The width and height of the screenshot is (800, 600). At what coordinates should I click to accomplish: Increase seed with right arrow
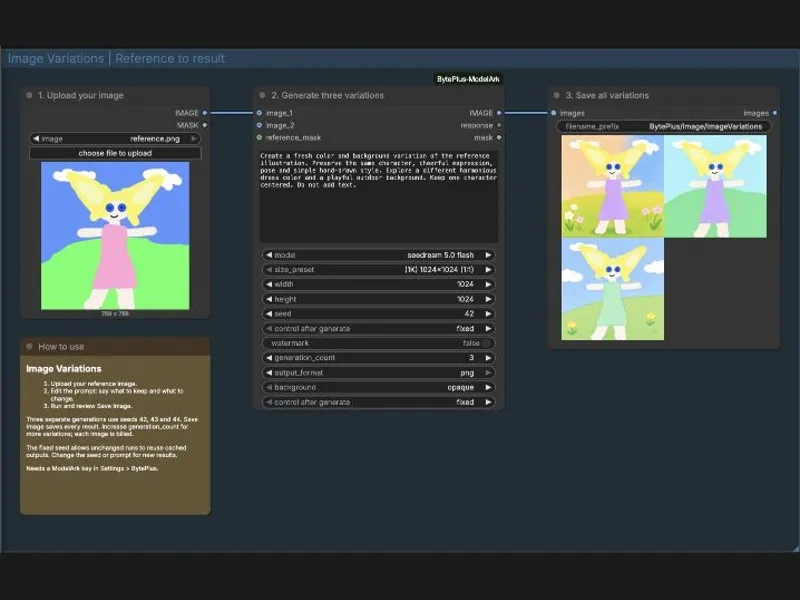[488, 314]
